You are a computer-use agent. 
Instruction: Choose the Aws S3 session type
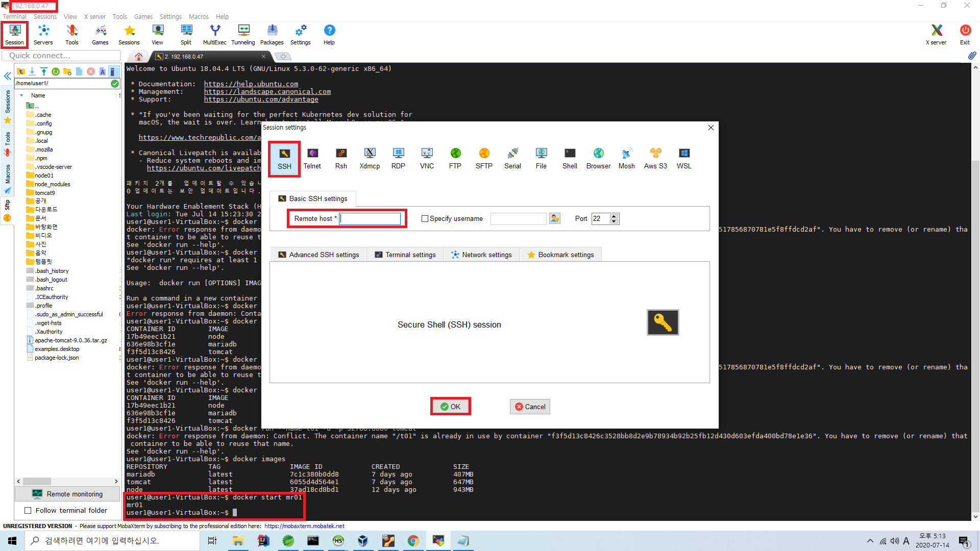coord(655,159)
